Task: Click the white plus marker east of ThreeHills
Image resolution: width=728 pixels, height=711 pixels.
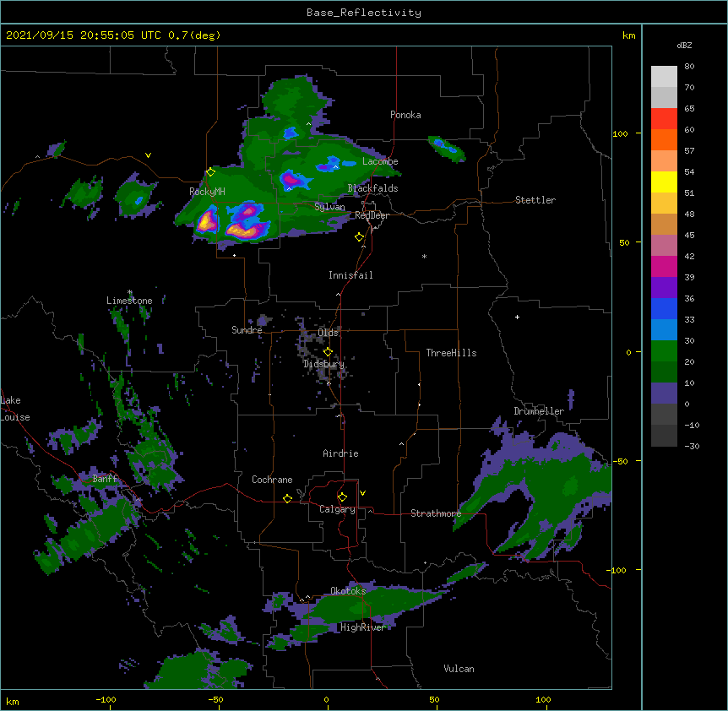Action: coord(517,317)
